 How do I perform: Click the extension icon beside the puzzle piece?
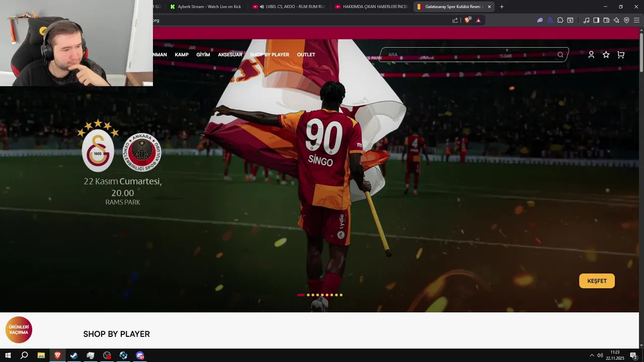pos(570,20)
